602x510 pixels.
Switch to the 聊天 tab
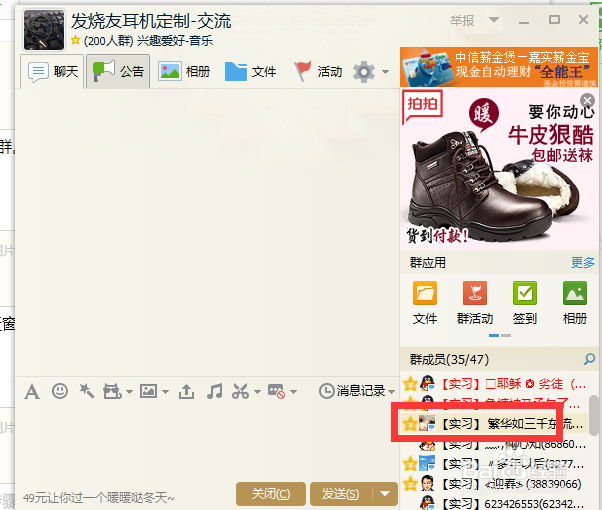coord(52,71)
